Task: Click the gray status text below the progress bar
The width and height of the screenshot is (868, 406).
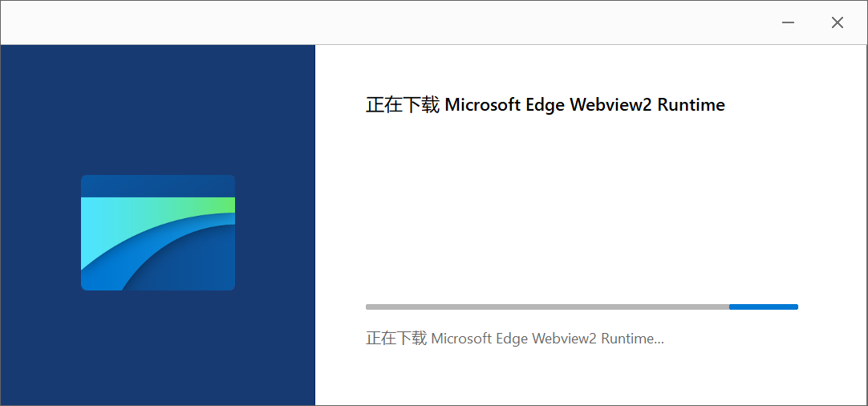Action: click(x=514, y=339)
